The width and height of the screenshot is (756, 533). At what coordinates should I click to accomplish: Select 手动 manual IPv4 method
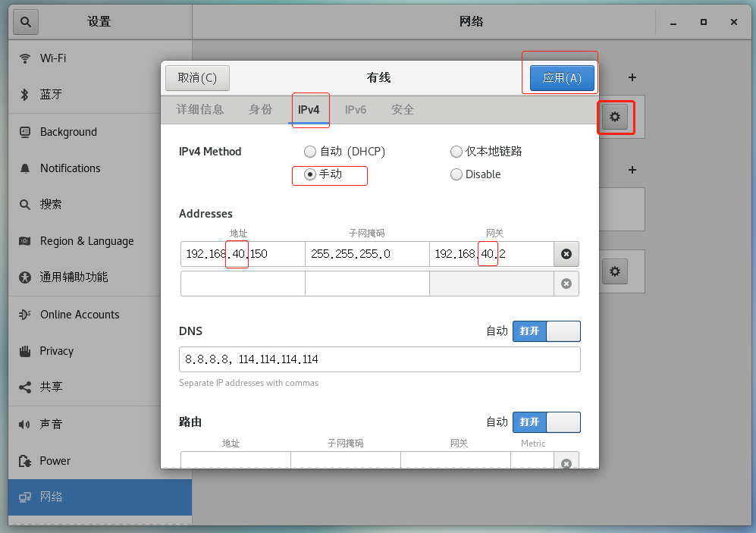[x=324, y=174]
